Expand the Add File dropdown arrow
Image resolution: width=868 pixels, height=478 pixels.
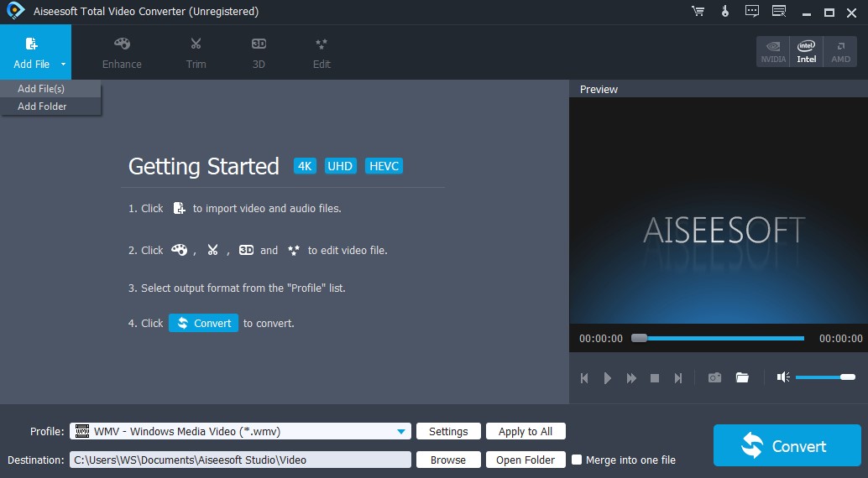coord(63,65)
